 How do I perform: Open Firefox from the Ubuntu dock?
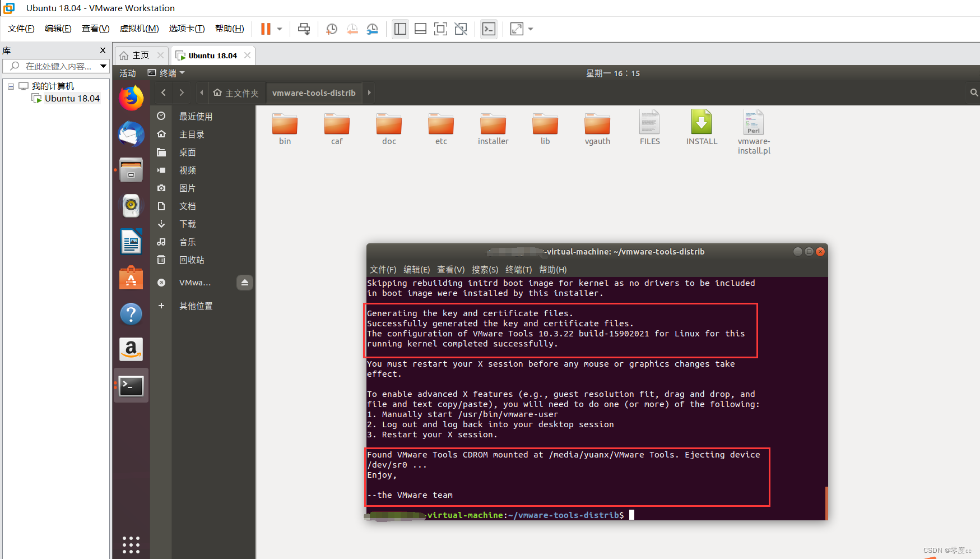(x=131, y=97)
